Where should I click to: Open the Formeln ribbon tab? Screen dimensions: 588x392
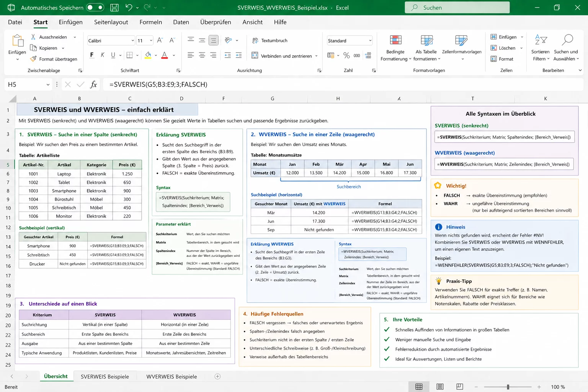pyautogui.click(x=150, y=22)
